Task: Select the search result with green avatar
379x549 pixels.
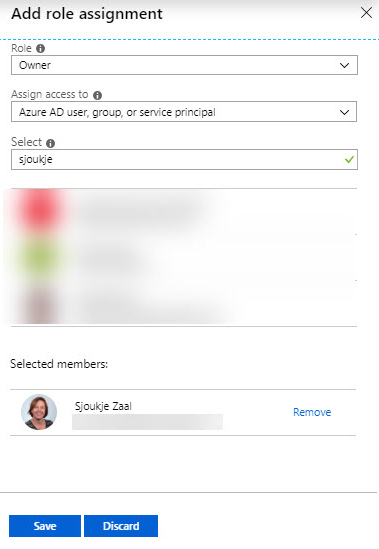Action: point(184,257)
